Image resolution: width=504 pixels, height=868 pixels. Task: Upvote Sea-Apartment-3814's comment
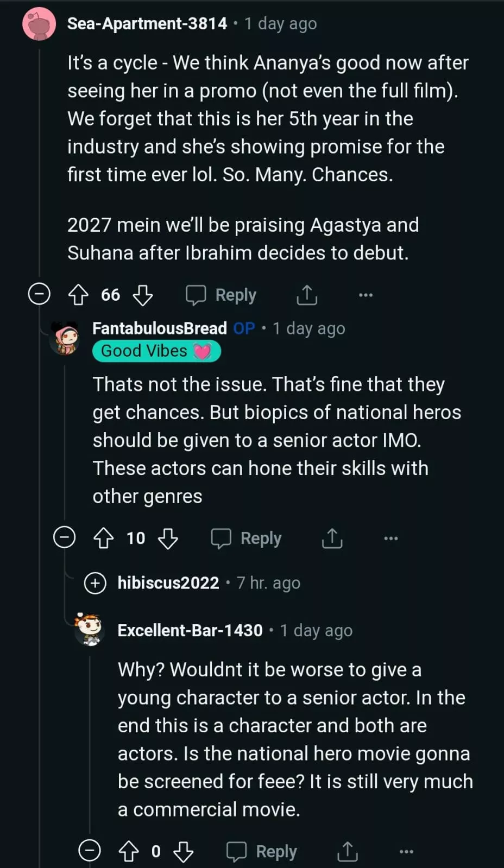click(x=78, y=295)
